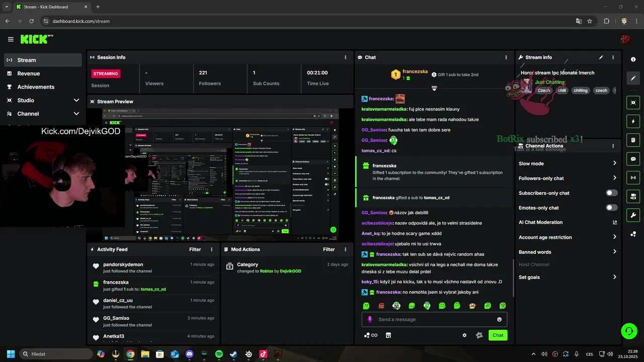Viewport: 644px width, 362px height.
Task: Toggle Subscribers-only chat switch
Action: [x=612, y=193]
